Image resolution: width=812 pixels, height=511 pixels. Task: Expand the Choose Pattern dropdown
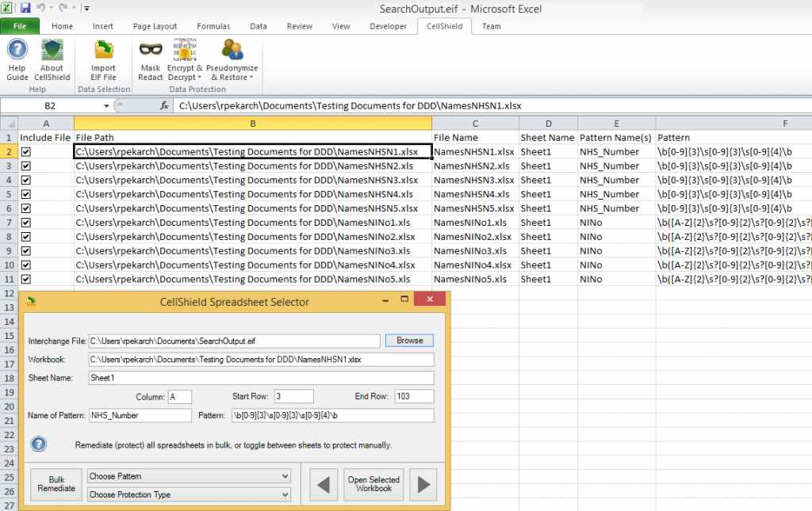(189, 476)
